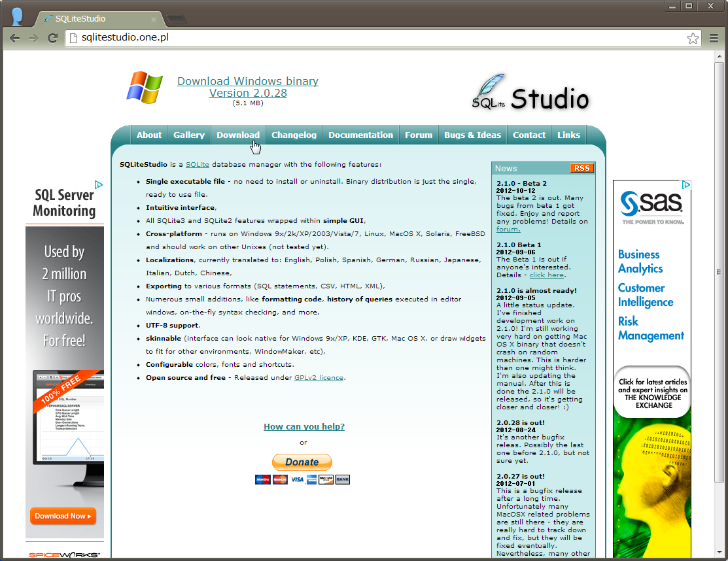Click the monitor screenshot in Spiceworks ad
This screenshot has width=728, height=561.
click(68, 418)
